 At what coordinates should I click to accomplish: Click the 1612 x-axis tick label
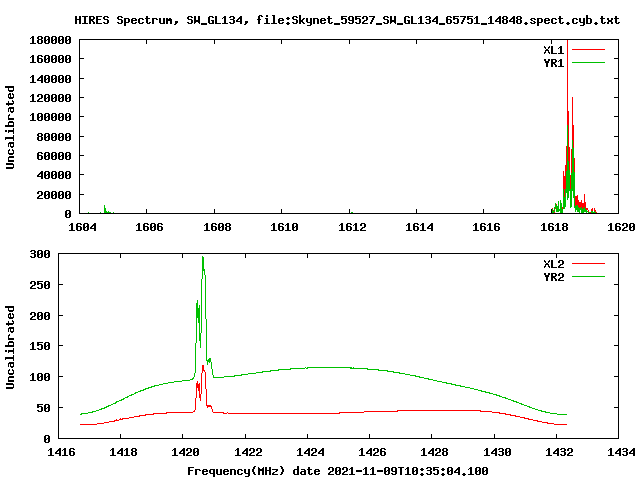[x=352, y=227]
